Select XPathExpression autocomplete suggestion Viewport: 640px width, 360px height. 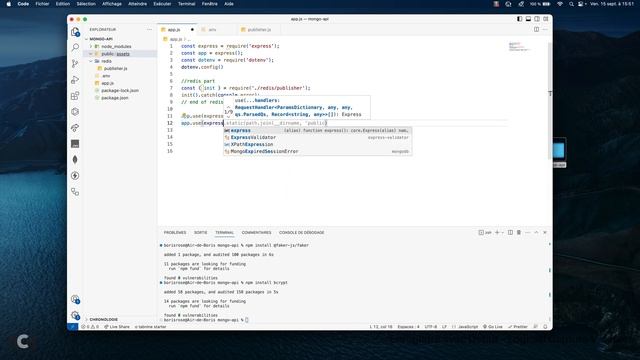[318, 144]
